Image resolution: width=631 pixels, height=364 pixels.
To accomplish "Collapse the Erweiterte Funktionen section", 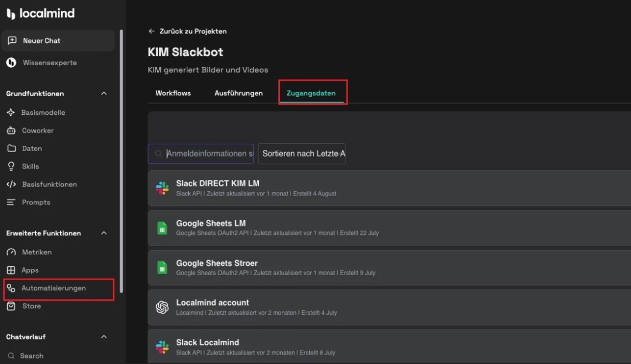I will click(103, 233).
